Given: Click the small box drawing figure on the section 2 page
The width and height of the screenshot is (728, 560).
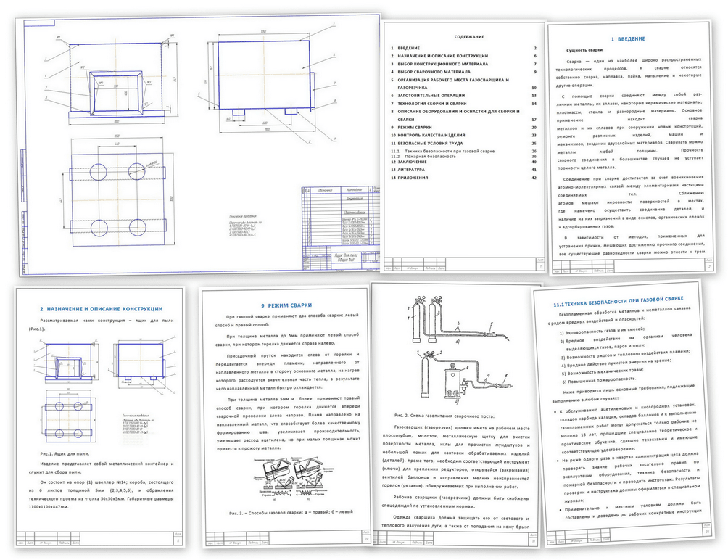Looking at the screenshot, I should (x=106, y=392).
